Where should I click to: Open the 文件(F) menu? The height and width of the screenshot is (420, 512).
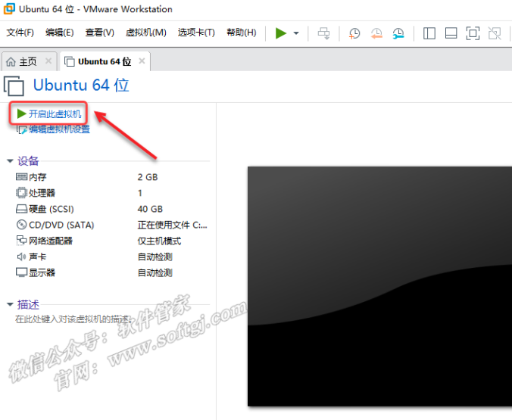click(x=20, y=33)
